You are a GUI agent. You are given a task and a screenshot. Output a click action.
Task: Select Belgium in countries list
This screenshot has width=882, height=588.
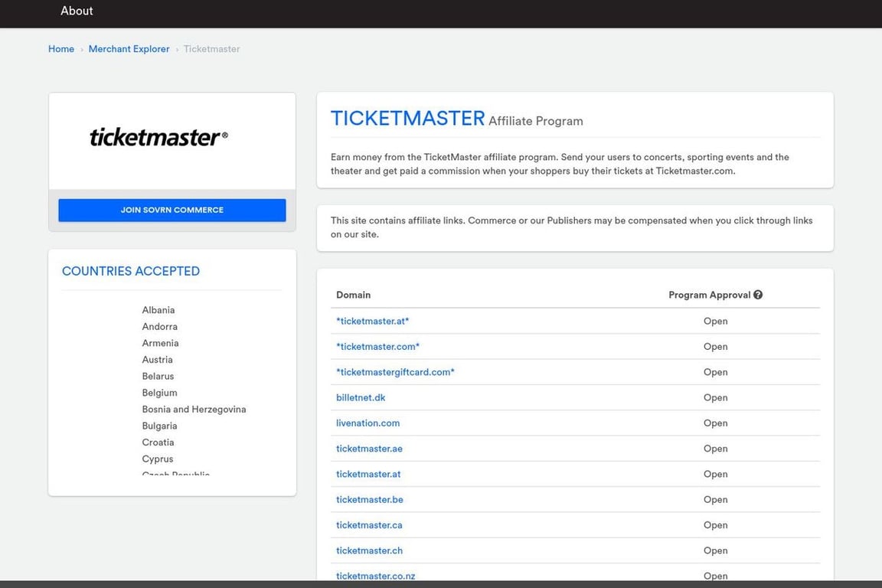(160, 393)
